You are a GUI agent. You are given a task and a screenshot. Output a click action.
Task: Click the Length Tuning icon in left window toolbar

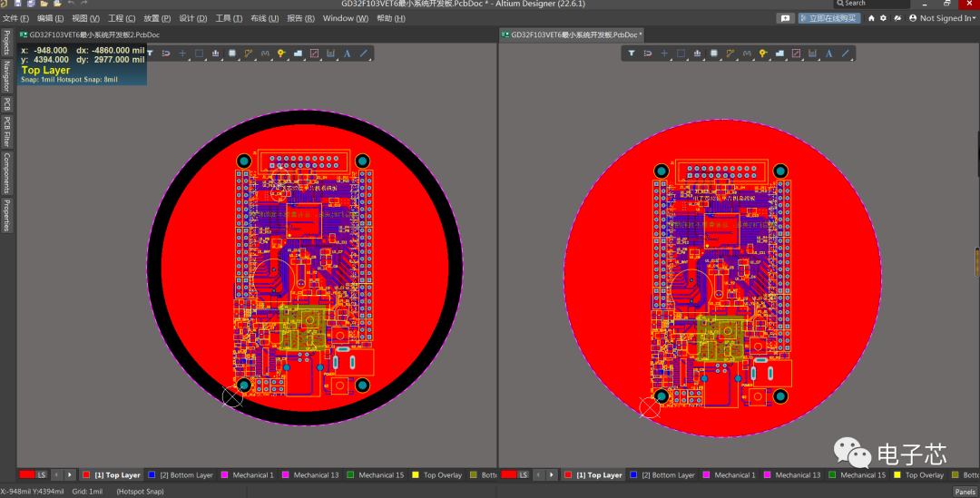tap(265, 54)
